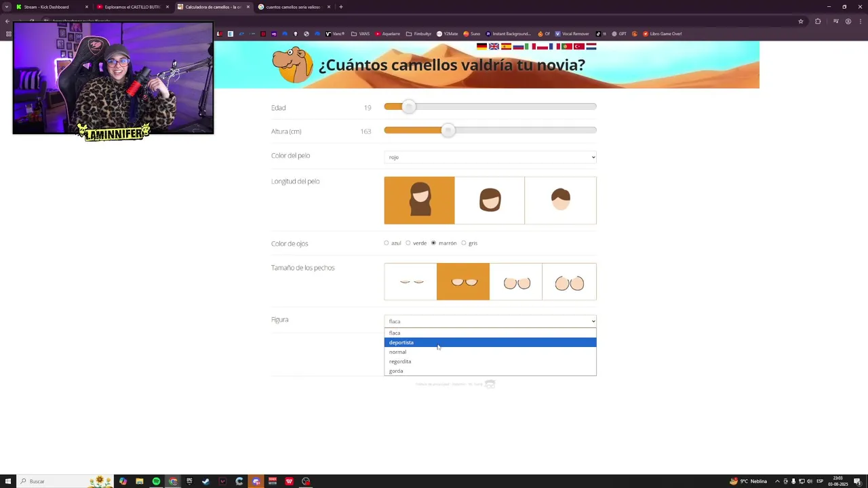The image size is (868, 488).
Task: Switch to the cuantos camellos seria valioso tab
Action: (x=294, y=7)
